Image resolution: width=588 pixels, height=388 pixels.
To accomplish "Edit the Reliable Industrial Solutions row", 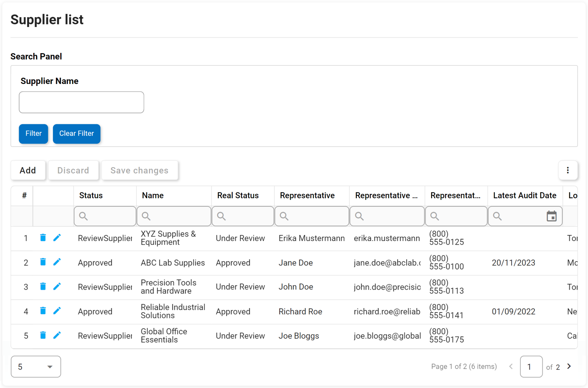I will click(57, 311).
